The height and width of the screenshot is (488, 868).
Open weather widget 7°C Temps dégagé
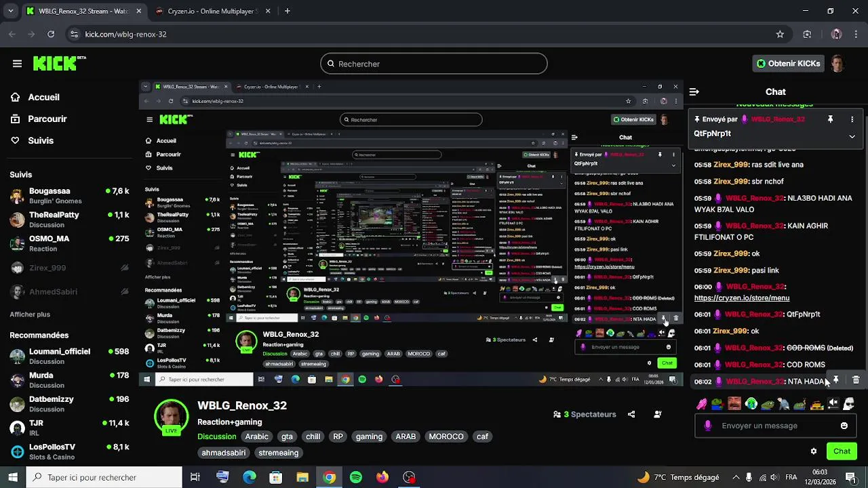tap(678, 477)
